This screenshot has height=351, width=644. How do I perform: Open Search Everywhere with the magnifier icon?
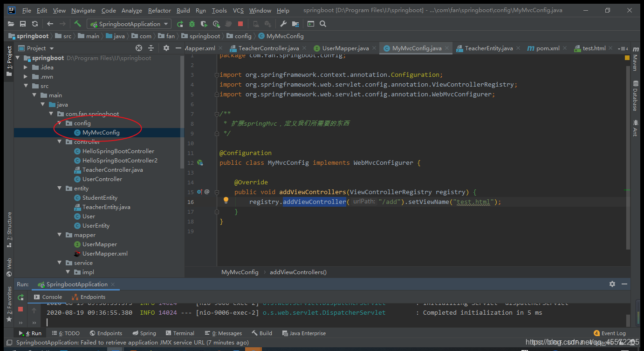point(323,24)
